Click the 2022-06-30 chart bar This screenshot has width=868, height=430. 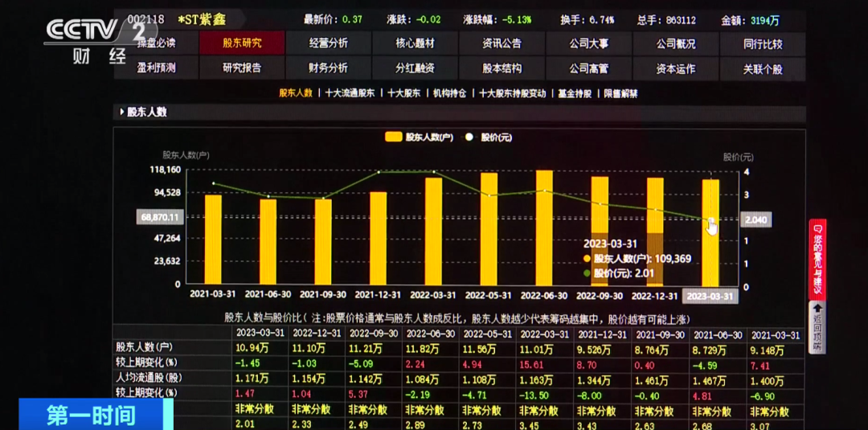click(544, 227)
